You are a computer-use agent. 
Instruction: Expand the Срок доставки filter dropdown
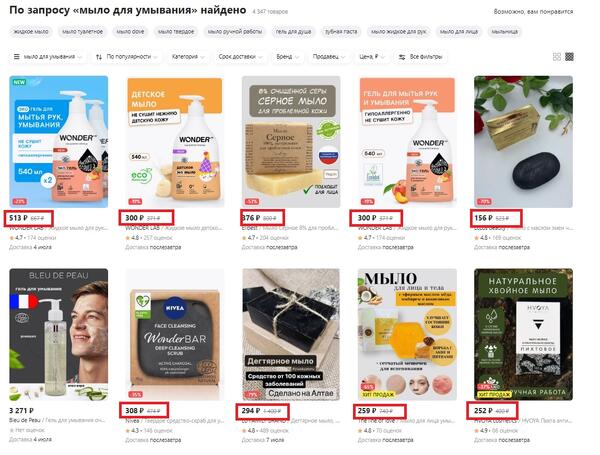coord(240,57)
